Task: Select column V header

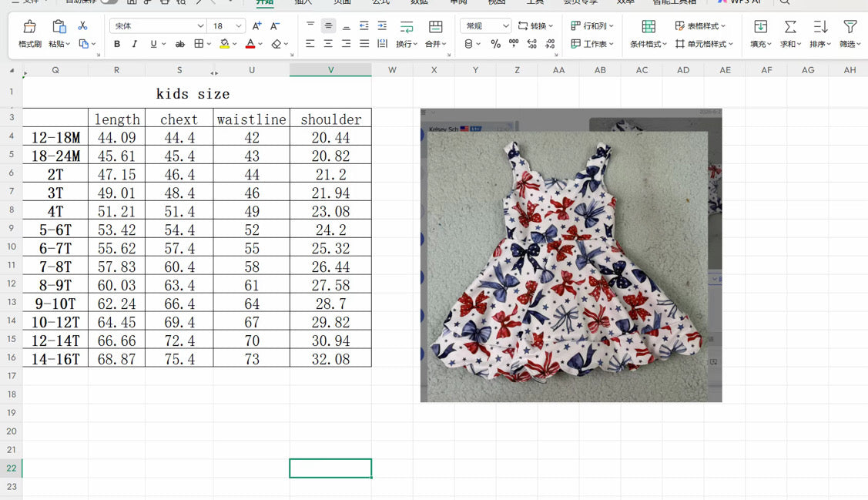Action: [x=330, y=70]
